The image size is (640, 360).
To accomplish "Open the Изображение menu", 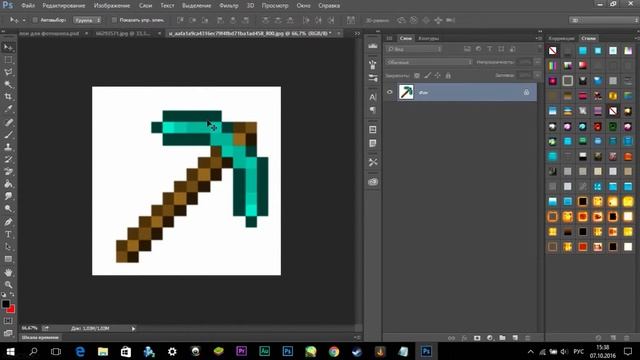I will (112, 6).
